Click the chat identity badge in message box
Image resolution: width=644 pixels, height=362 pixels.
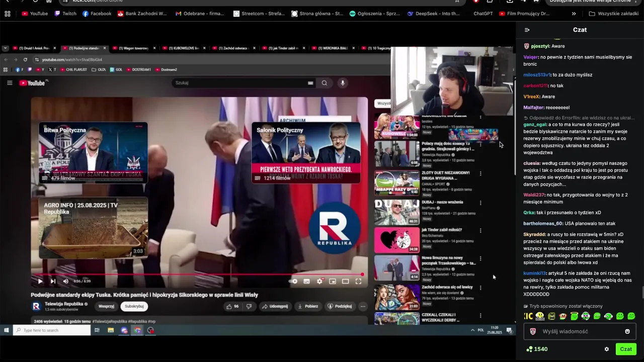pyautogui.click(x=533, y=331)
